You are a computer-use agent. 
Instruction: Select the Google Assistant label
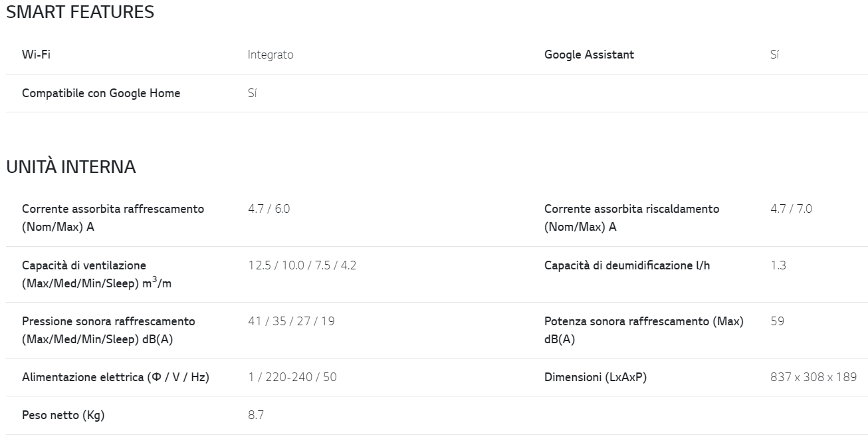pos(589,55)
